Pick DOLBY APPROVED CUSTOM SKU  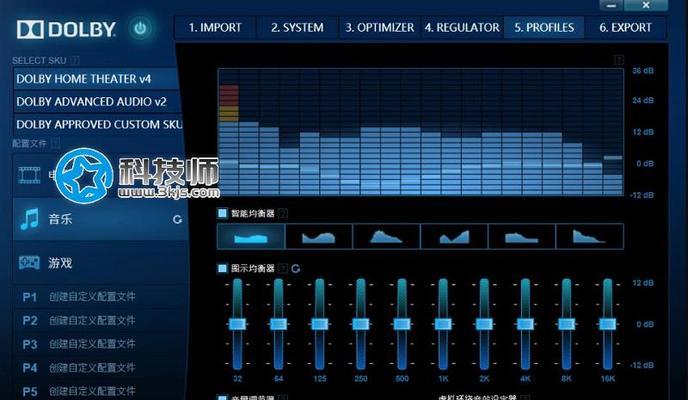click(x=97, y=125)
